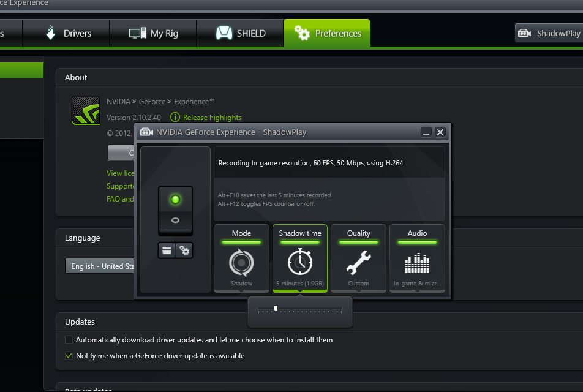Uncheck notify on GeForce driver update

pos(69,355)
